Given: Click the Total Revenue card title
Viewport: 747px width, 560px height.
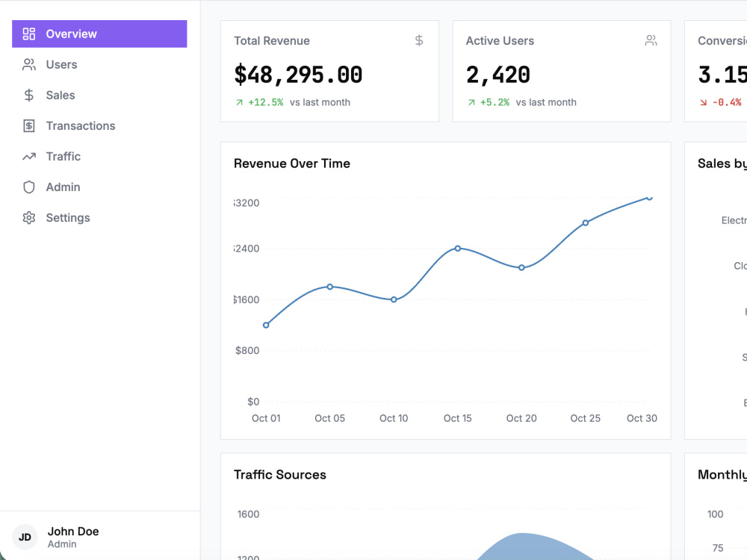Looking at the screenshot, I should pos(272,41).
